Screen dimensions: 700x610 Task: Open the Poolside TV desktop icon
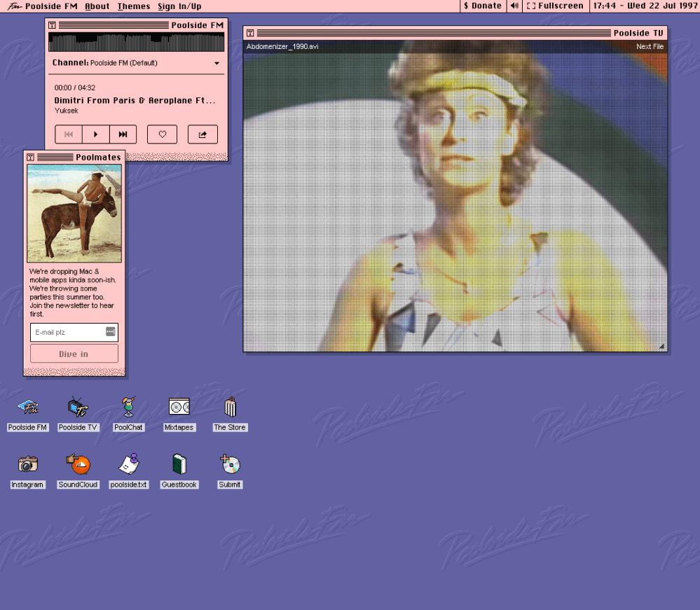click(78, 408)
